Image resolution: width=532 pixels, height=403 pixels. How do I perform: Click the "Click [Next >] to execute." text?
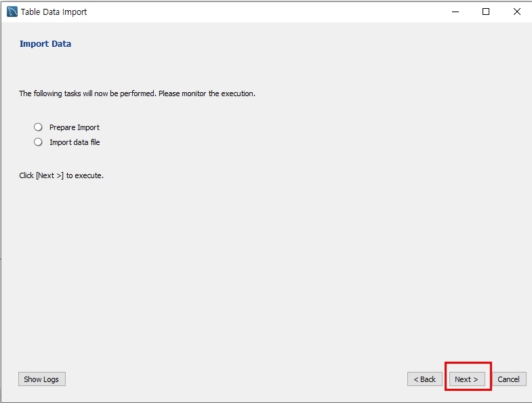coord(61,175)
